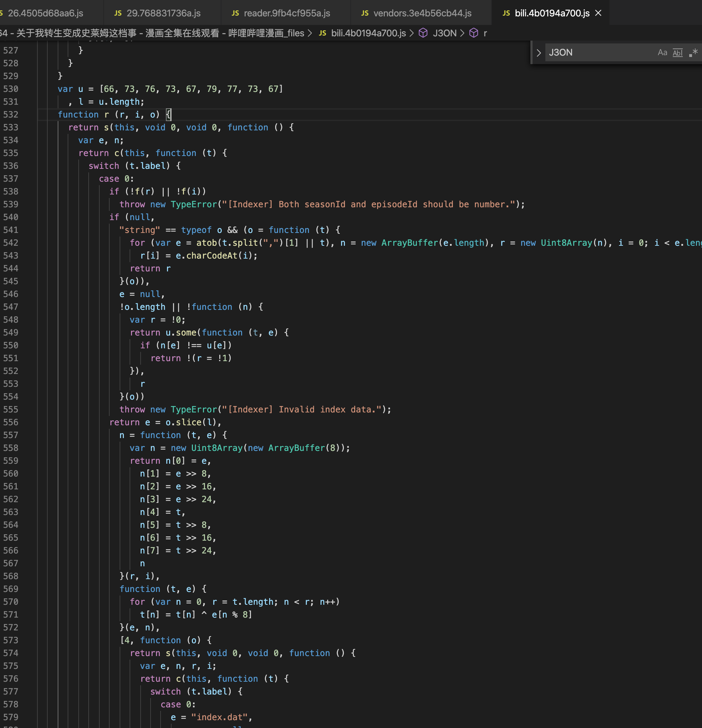Open the bili.4b0194a700.js breadcrumb dropdown

point(368,33)
